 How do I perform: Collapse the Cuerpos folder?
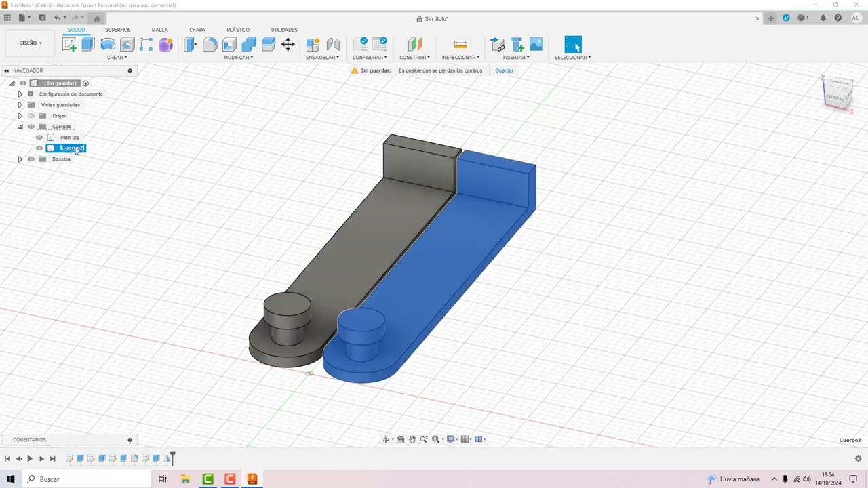[x=20, y=127]
